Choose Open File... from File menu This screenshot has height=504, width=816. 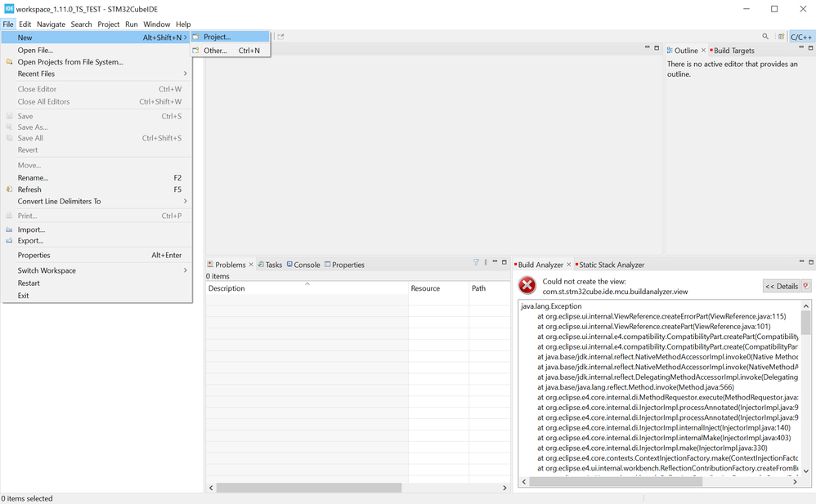(96, 50)
